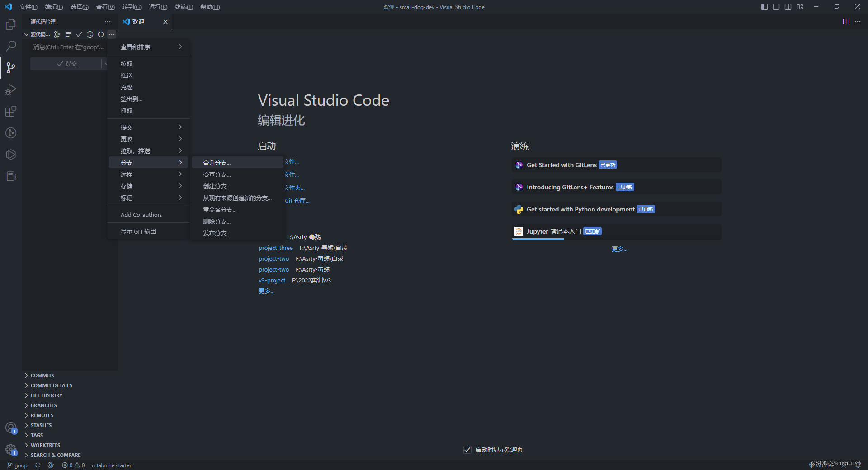Open the Accounts icon in activity bar
The height and width of the screenshot is (470, 868).
tap(11, 428)
